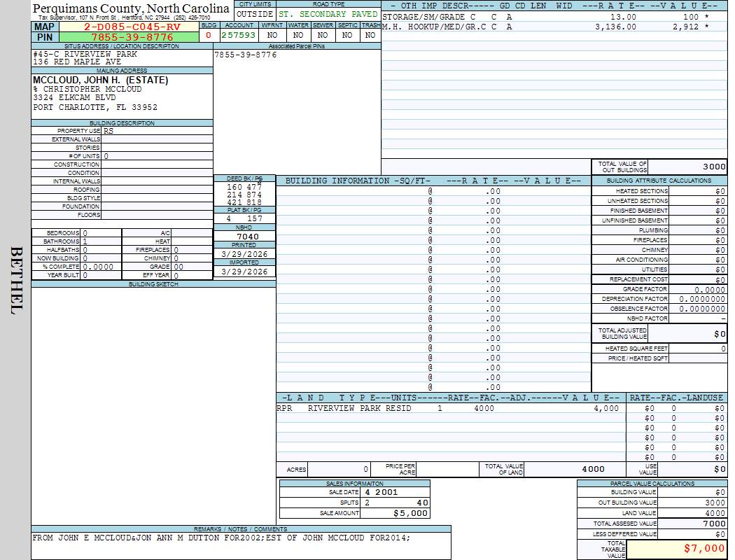Click the remarks text about John McCloud
Viewport: 735px width, 560px height.
tap(221, 538)
